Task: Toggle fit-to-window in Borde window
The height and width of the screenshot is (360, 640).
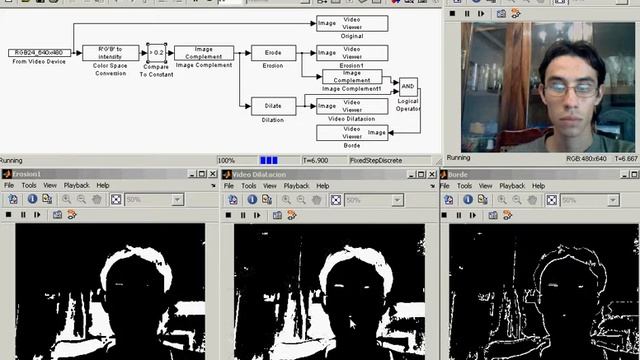Action: [x=552, y=200]
